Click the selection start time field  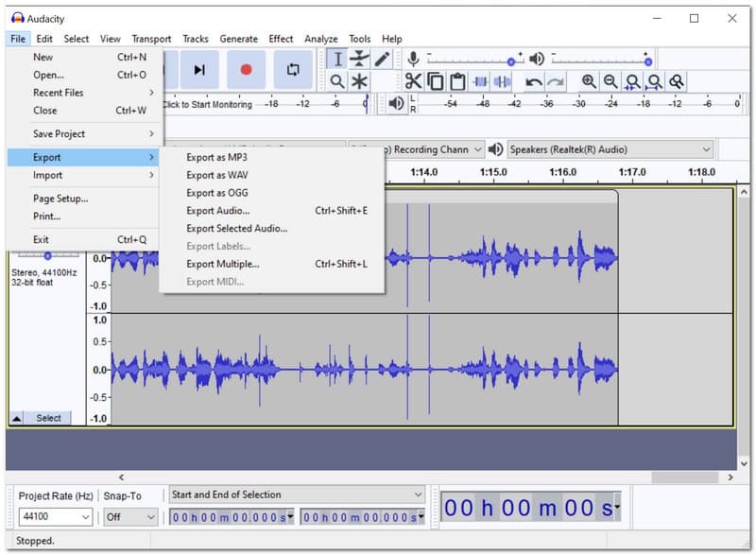click(232, 517)
